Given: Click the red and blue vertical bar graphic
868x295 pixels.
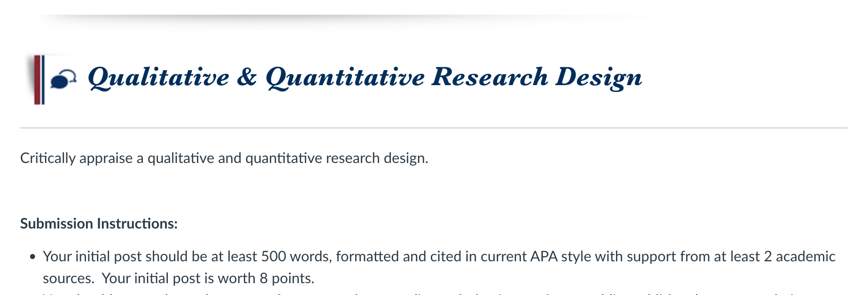Looking at the screenshot, I should coord(40,80).
